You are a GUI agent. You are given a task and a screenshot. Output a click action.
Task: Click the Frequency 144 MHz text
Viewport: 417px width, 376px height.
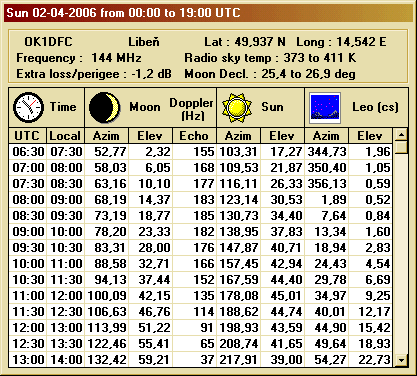coord(79,58)
